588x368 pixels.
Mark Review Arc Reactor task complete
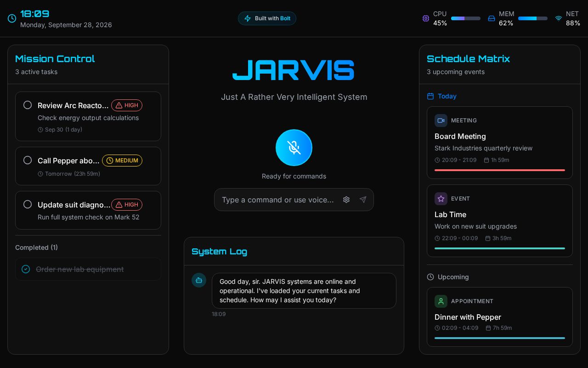point(28,105)
